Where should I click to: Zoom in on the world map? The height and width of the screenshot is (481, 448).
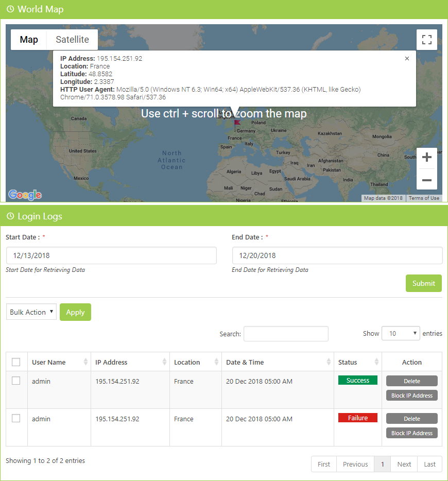pos(426,158)
